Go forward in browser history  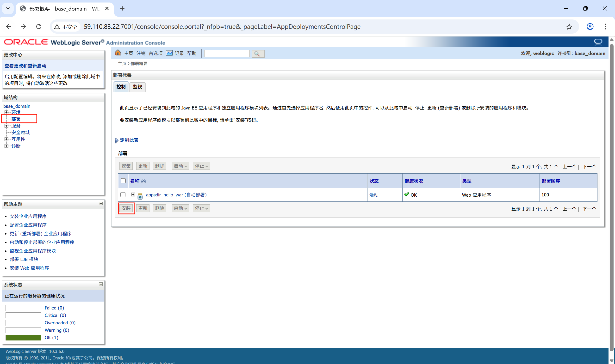click(24, 26)
